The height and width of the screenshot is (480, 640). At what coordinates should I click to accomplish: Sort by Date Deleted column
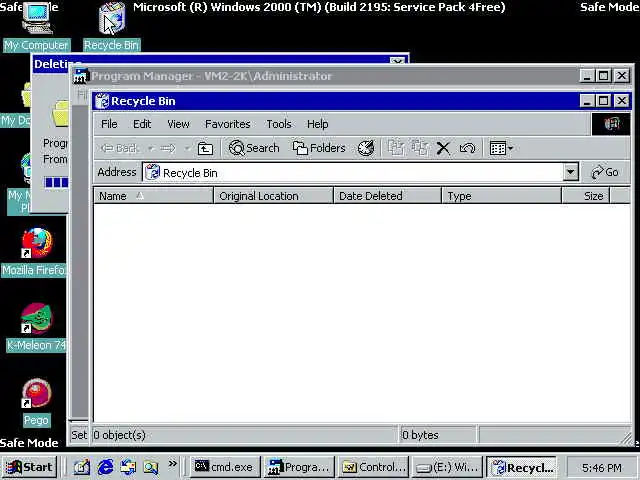387,196
